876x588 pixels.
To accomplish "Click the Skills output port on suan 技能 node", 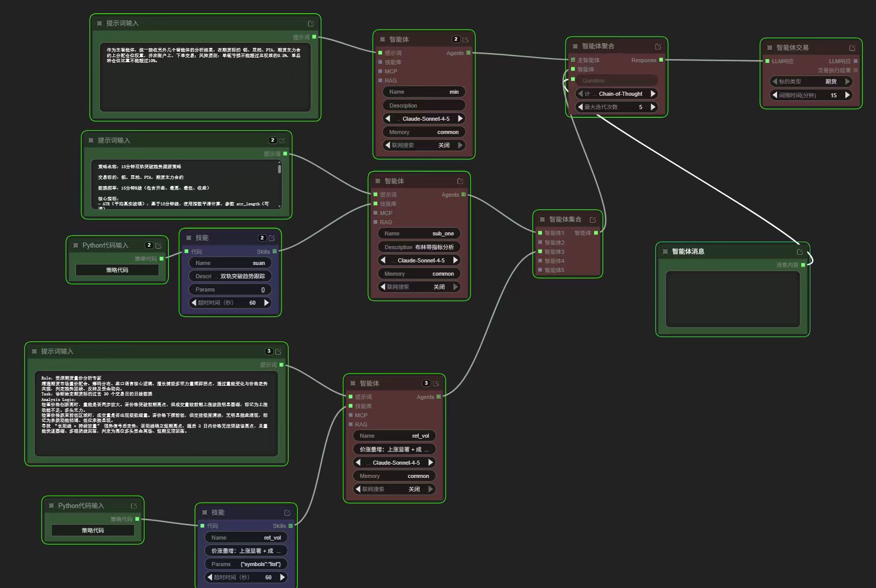I will (x=275, y=252).
